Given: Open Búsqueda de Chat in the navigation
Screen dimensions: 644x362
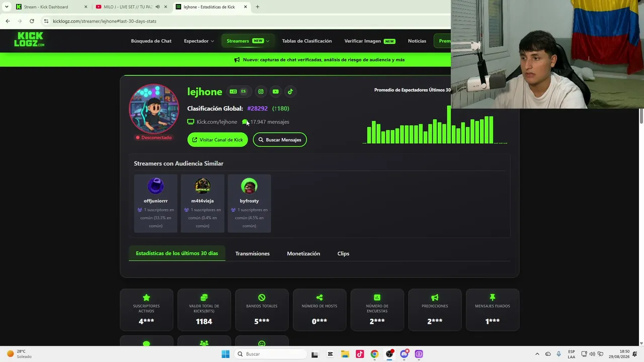Looking at the screenshot, I should [x=151, y=41].
